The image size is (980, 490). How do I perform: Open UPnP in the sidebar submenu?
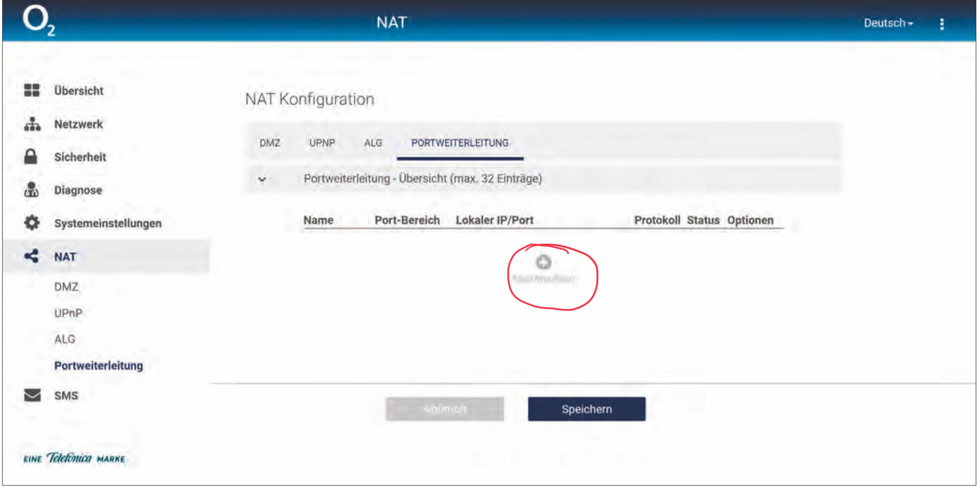(68, 313)
